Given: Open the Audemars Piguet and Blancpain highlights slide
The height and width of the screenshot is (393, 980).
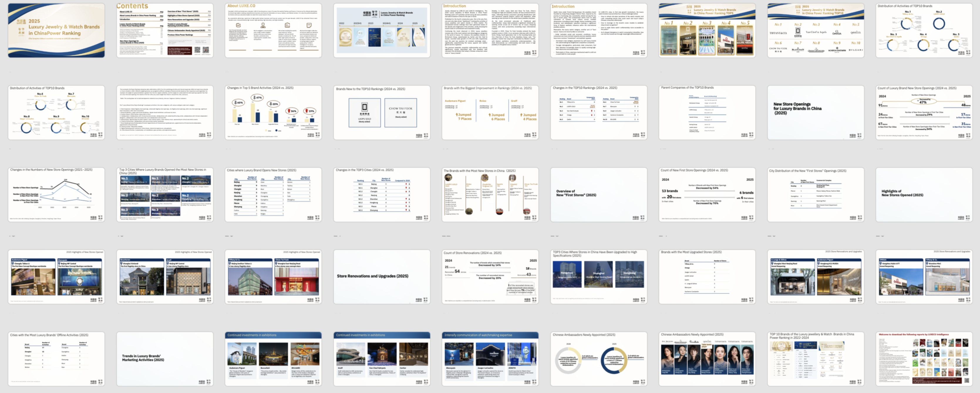Looking at the screenshot, I should coord(56,277).
